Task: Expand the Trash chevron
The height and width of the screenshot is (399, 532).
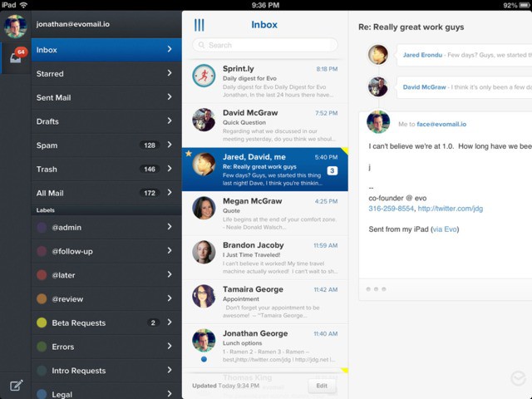Action: [x=170, y=169]
